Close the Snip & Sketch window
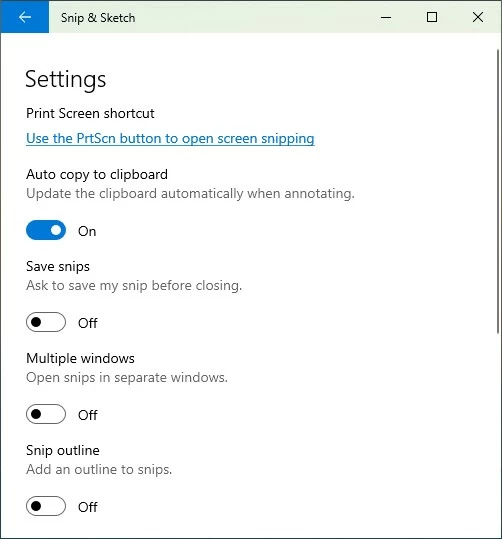Image resolution: width=502 pixels, height=539 pixels. pyautogui.click(x=478, y=17)
